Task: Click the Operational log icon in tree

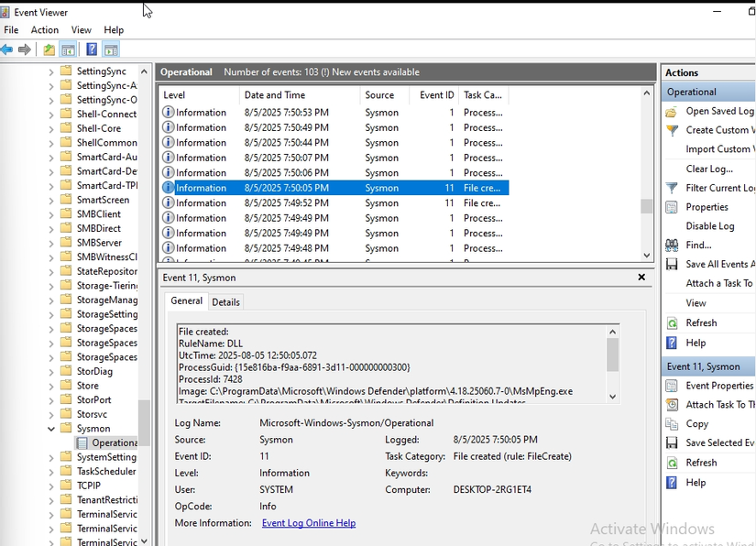Action: (x=82, y=442)
